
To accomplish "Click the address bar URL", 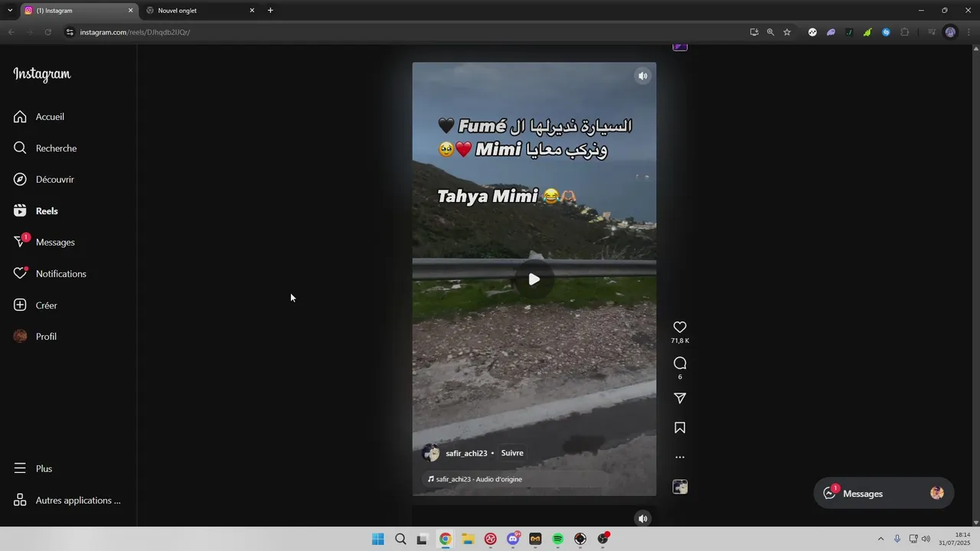I will (x=135, y=32).
